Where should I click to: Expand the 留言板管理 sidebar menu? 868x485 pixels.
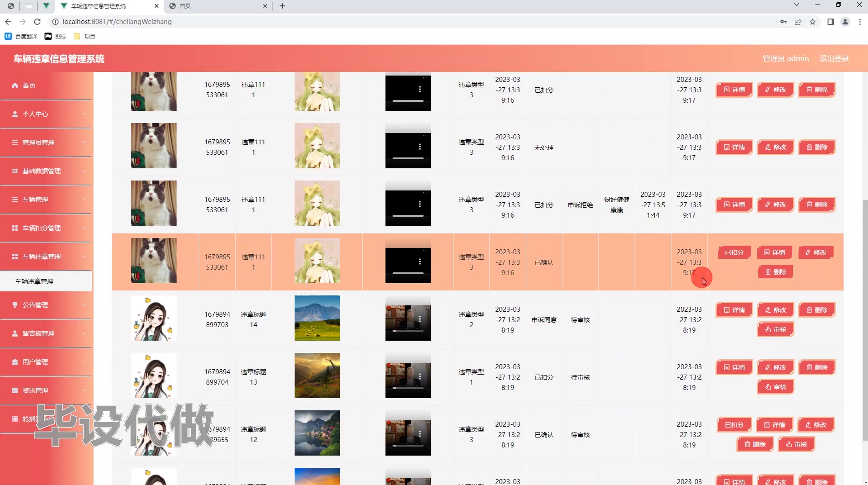[46, 333]
